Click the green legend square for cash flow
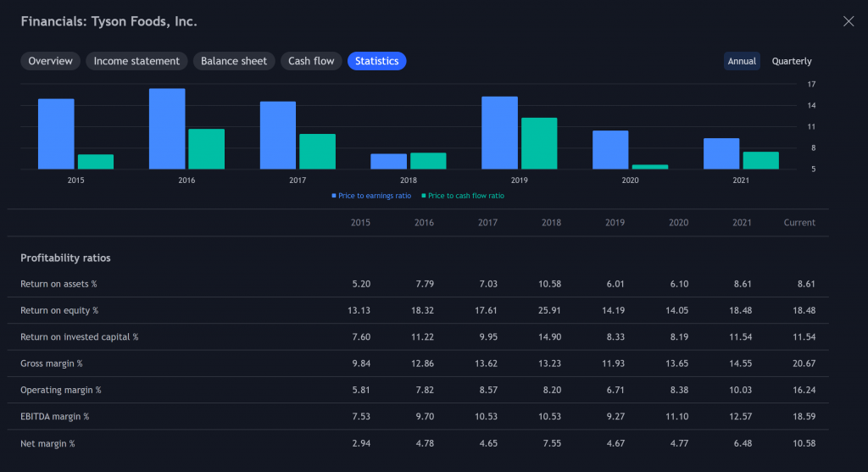868x472 pixels. (x=424, y=196)
